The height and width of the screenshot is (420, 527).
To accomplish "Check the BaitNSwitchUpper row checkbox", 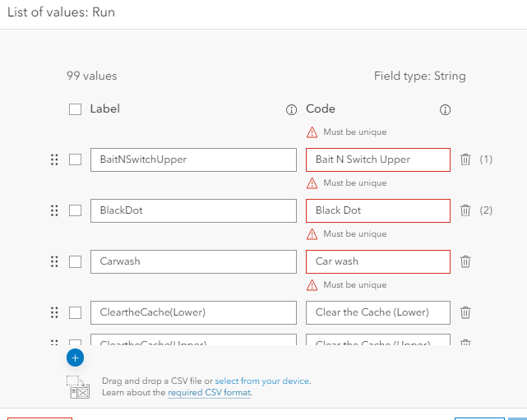I will click(76, 159).
